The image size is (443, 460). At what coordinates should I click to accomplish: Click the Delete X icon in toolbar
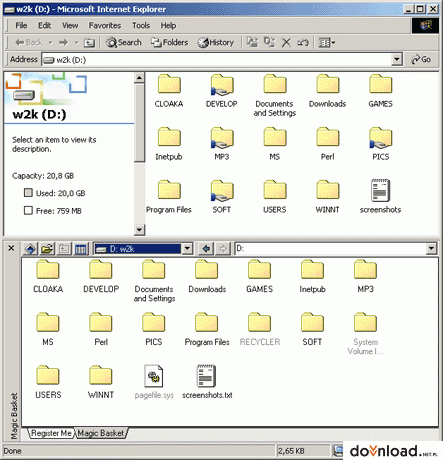coord(286,42)
